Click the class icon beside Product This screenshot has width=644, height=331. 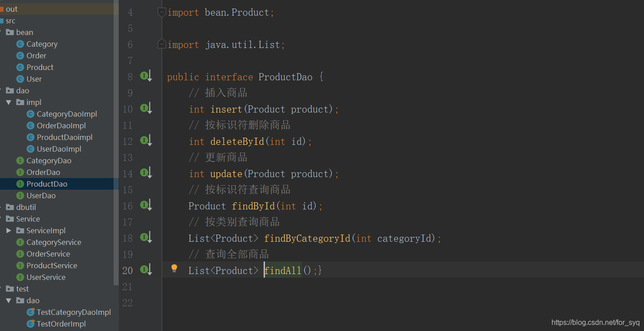pos(20,67)
